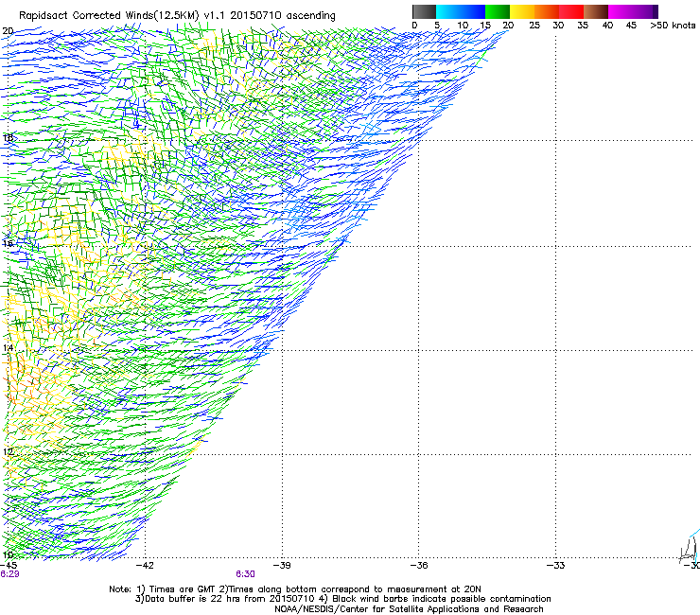Click the purple 45-50 knots legend swatch

pyautogui.click(x=645, y=11)
